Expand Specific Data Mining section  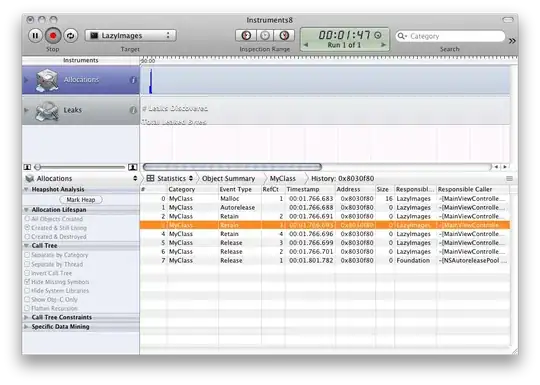(x=27, y=326)
